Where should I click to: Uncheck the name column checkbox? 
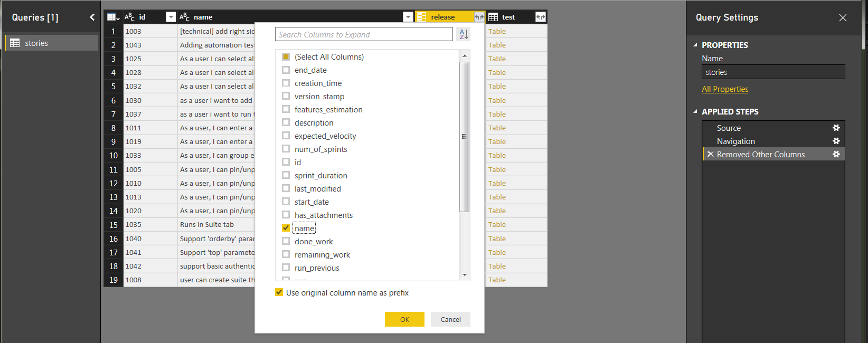click(x=286, y=228)
